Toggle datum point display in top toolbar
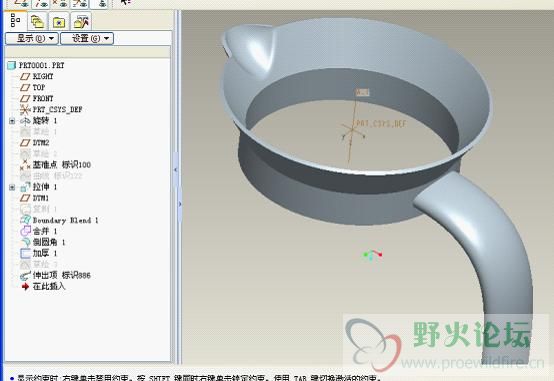 60,3
